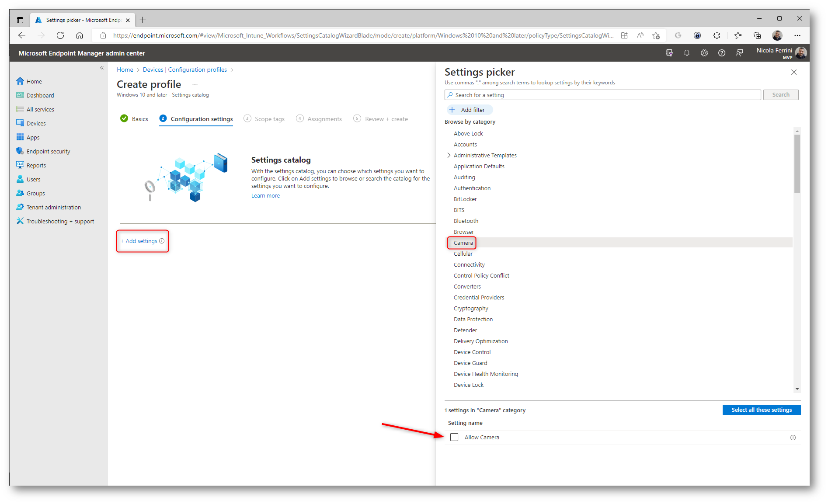The height and width of the screenshot is (504, 828).
Task: Open the Learn more link
Action: [265, 195]
